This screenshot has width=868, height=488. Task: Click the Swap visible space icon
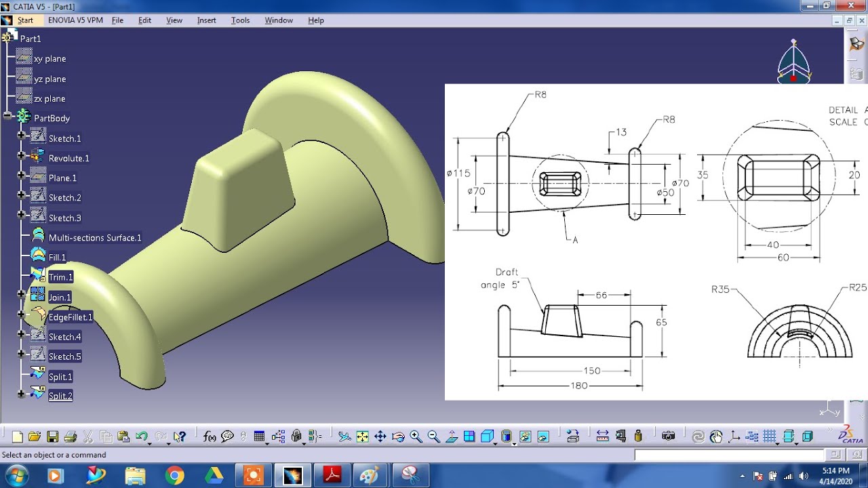[x=542, y=436]
